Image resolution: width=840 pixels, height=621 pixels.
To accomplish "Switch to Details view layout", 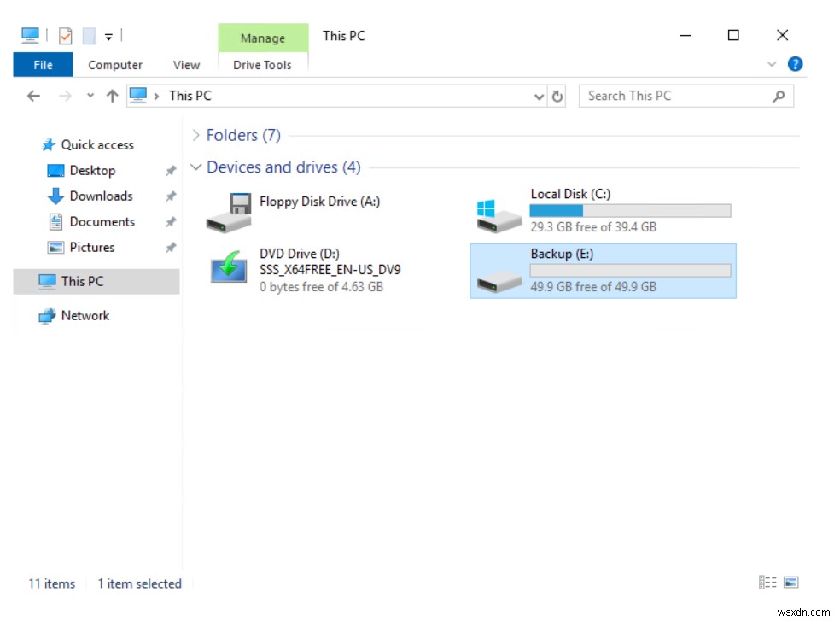I will (767, 583).
